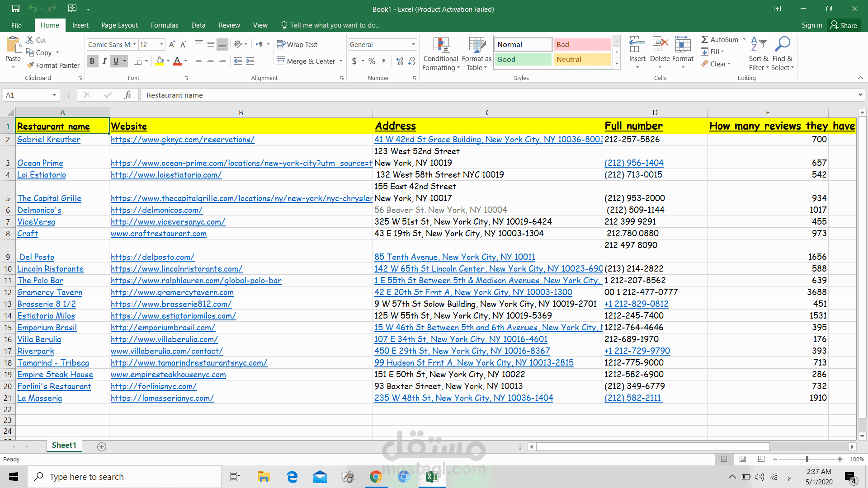The width and height of the screenshot is (868, 488).
Task: Click the Share button
Action: point(844,25)
